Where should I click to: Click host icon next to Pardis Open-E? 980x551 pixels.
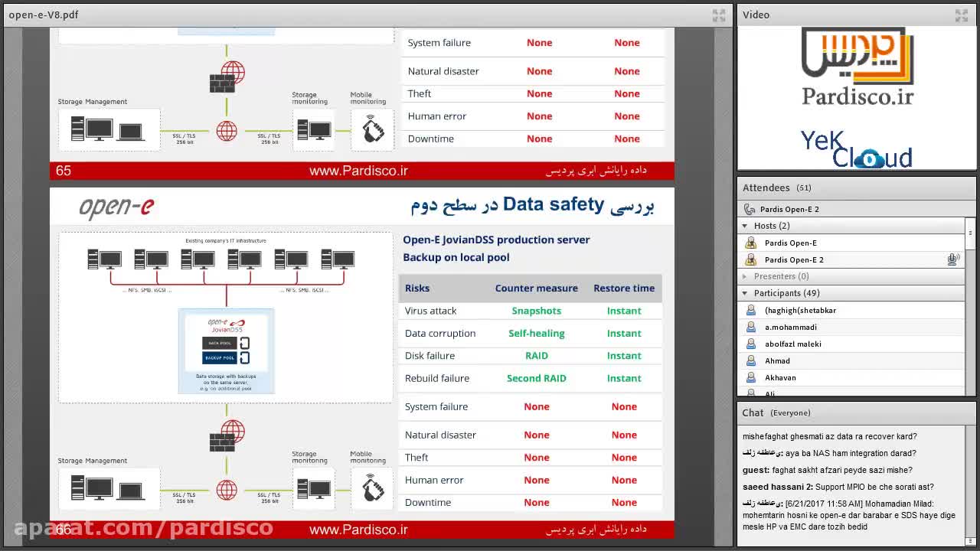coord(751,243)
